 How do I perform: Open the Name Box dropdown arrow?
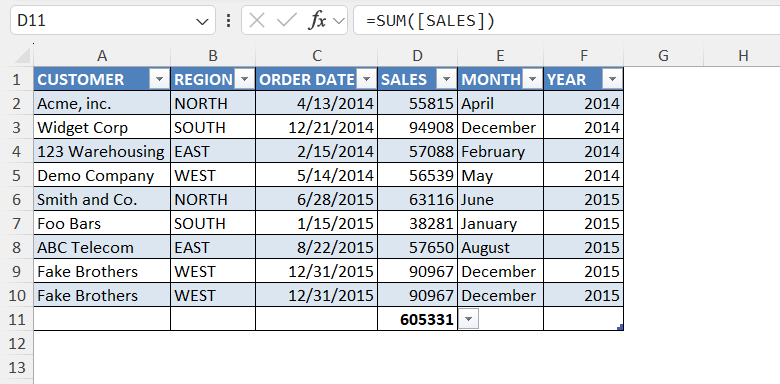(x=202, y=21)
